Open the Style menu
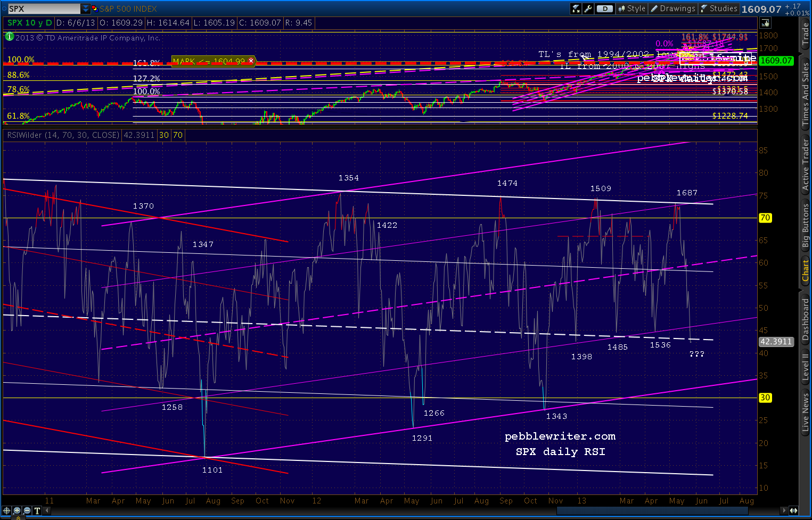Screen dimensions: 812x520 coord(631,9)
